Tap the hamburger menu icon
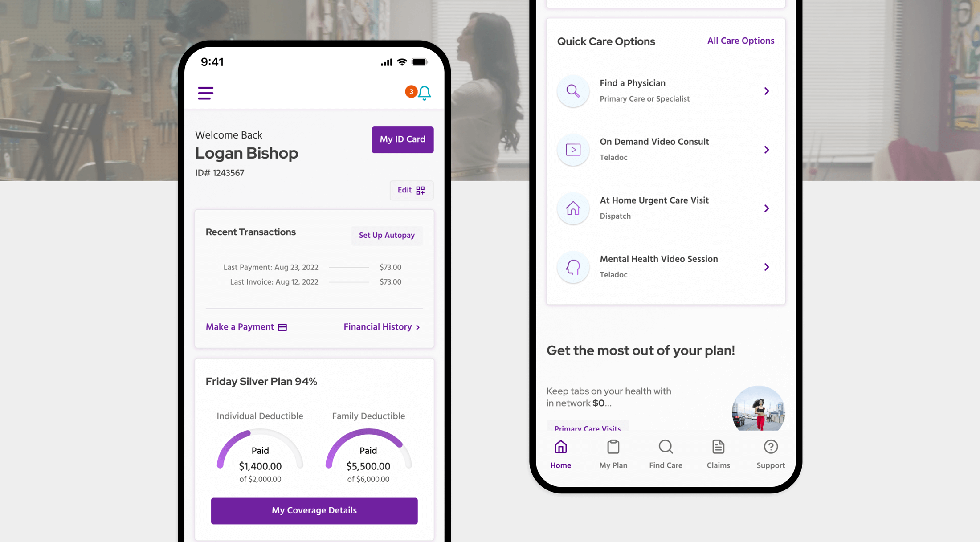This screenshot has width=980, height=542. tap(206, 92)
